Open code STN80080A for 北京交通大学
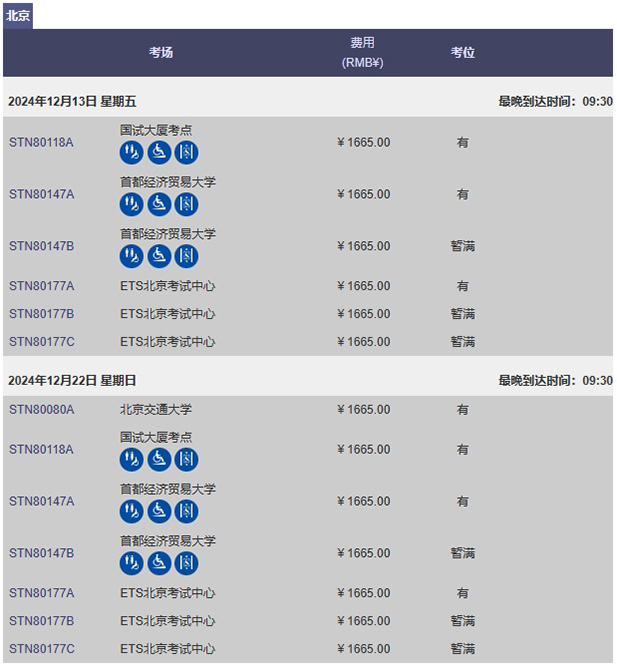 click(42, 410)
